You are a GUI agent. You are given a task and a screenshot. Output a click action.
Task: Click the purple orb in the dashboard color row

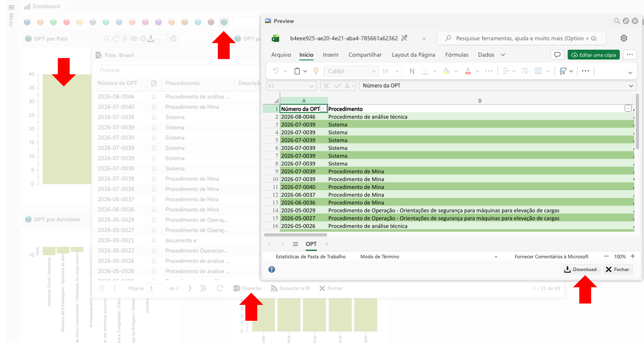tap(158, 22)
